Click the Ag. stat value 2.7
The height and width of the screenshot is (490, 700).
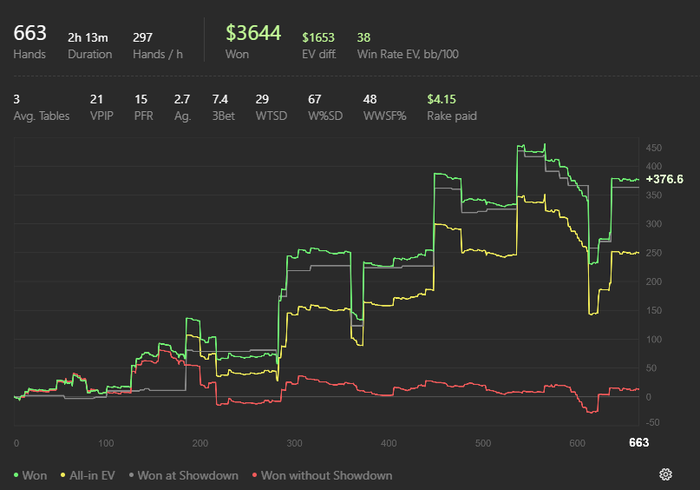coord(182,99)
